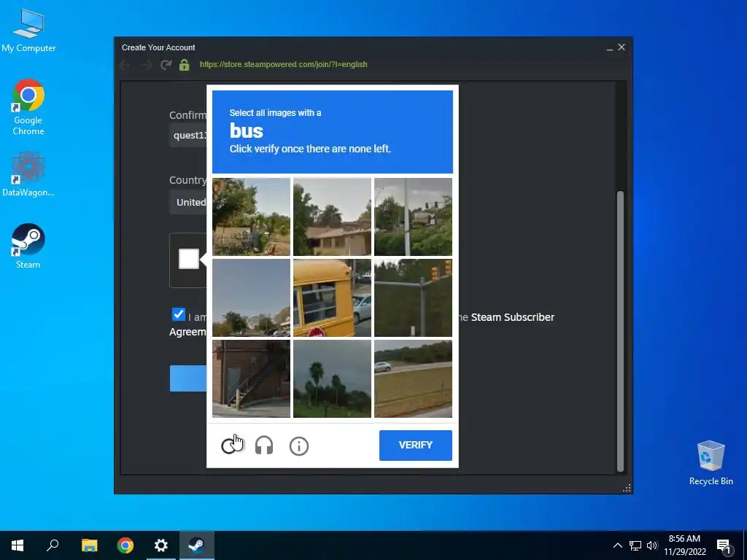
Task: Select the Google Chrome desktop shortcut
Action: point(28,107)
